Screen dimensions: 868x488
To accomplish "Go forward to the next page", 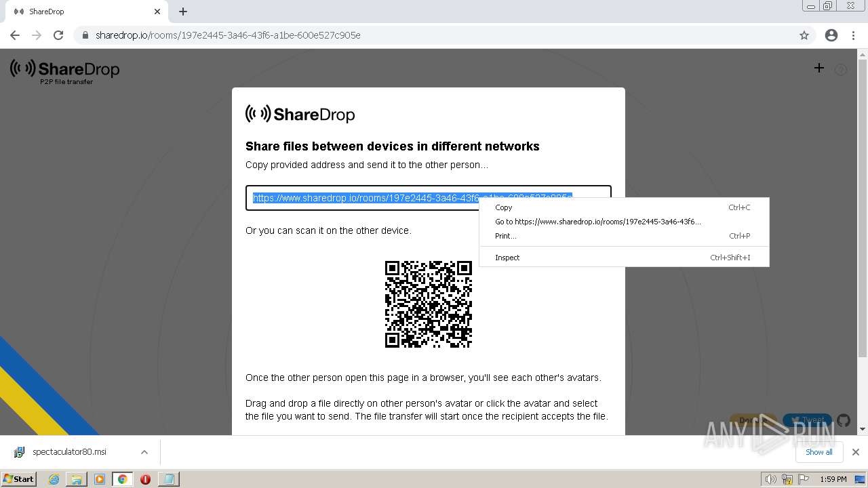I will (37, 35).
